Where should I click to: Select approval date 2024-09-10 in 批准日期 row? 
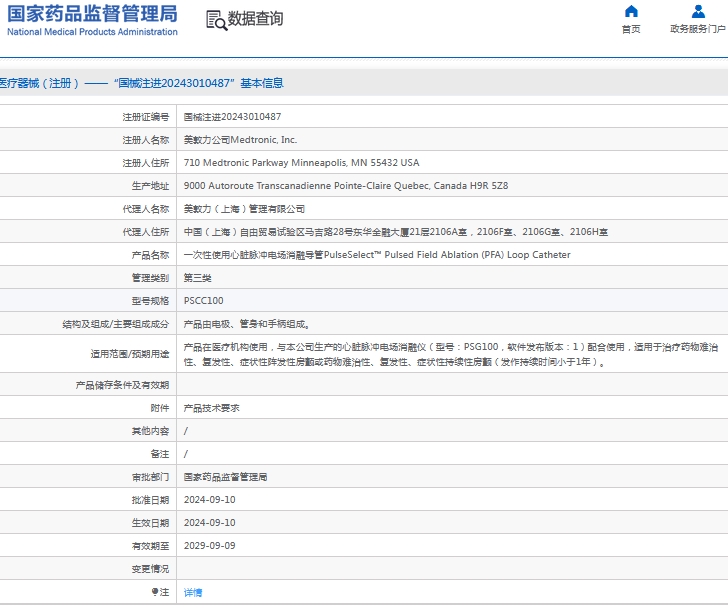pos(209,500)
